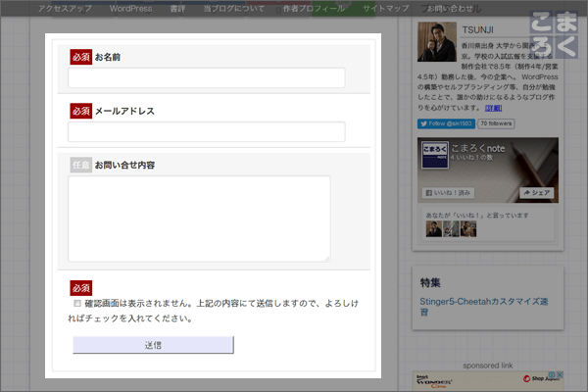Submit the form with 送信 button
The width and height of the screenshot is (588, 392).
click(154, 345)
